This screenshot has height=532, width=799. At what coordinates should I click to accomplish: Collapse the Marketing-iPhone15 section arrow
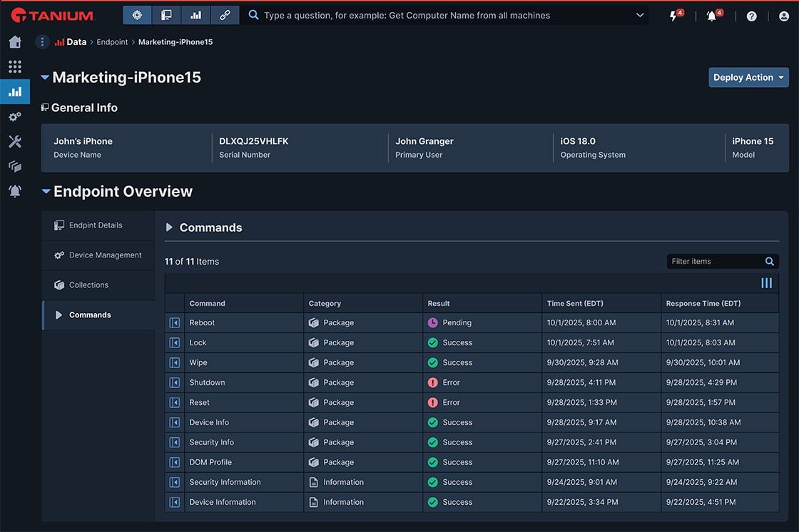45,78
